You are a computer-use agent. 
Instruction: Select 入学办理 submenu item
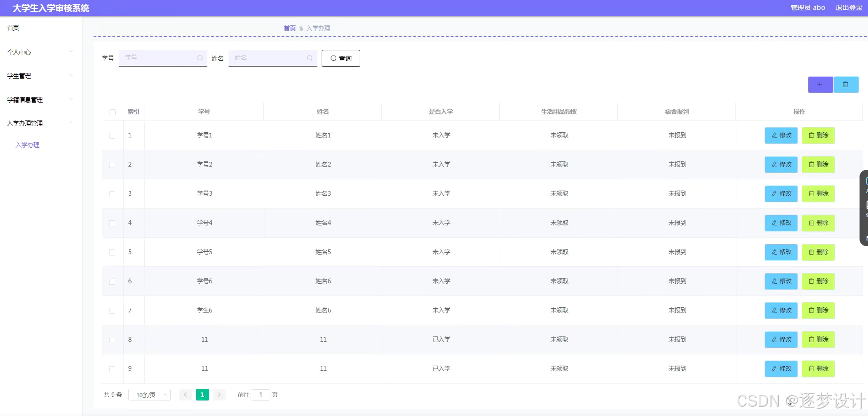point(27,145)
